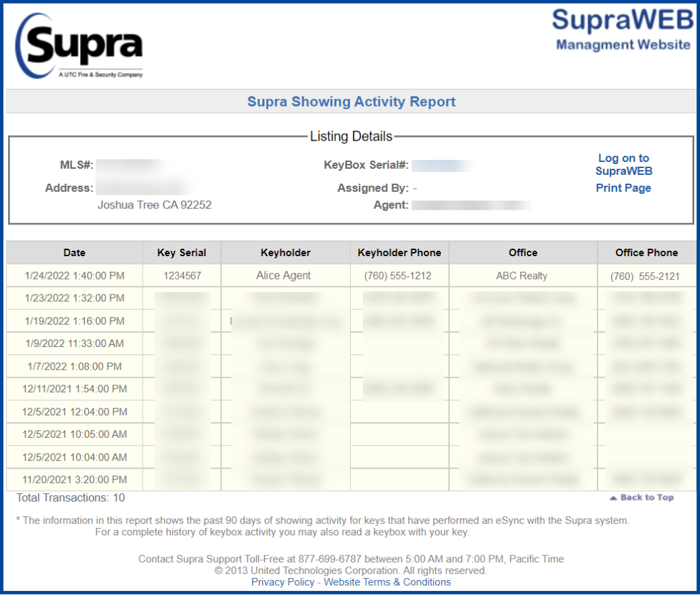700x595 pixels.
Task: Open the Log on to SupraWEB link
Action: click(623, 165)
